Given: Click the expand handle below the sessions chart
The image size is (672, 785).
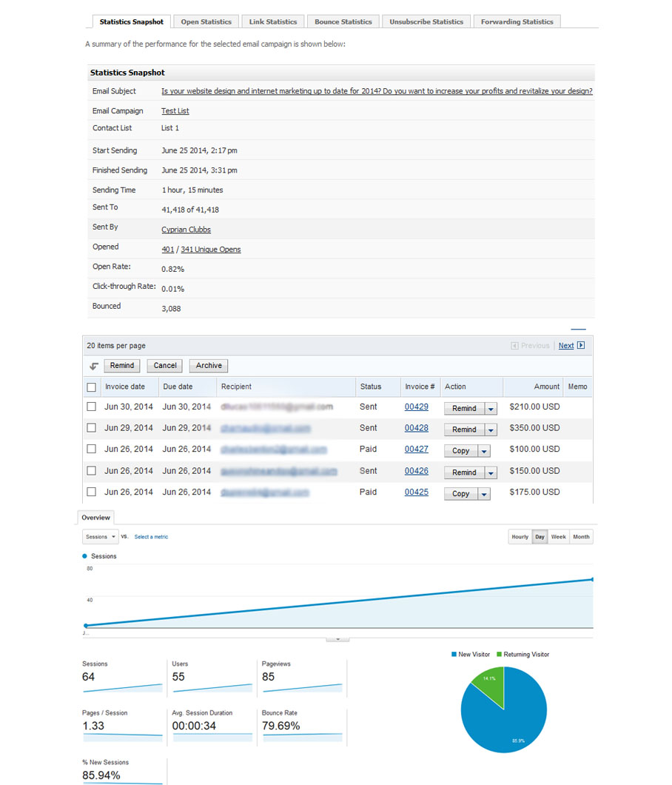Looking at the screenshot, I should point(337,638).
